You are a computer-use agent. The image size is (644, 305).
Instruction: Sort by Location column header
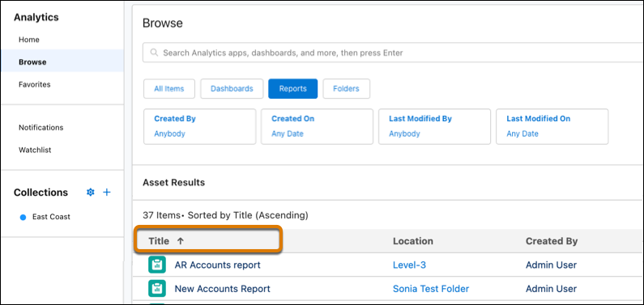tap(413, 241)
